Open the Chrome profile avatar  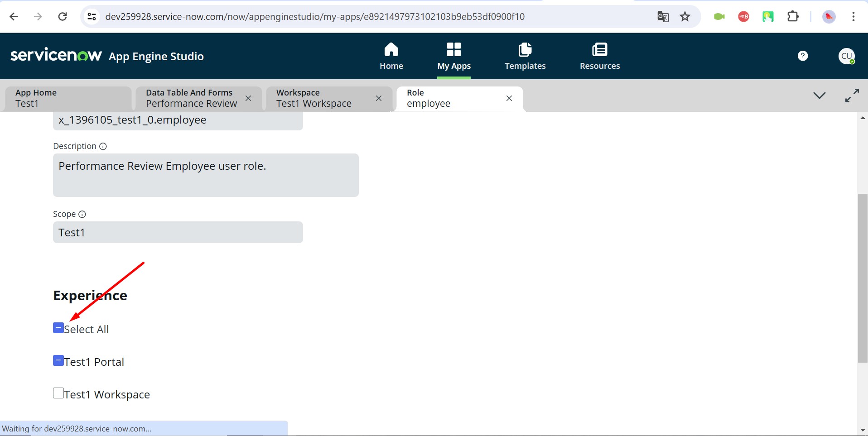click(829, 17)
